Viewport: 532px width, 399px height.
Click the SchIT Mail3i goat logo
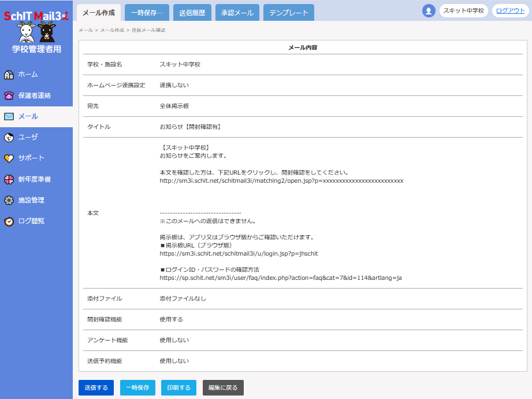coord(36,31)
